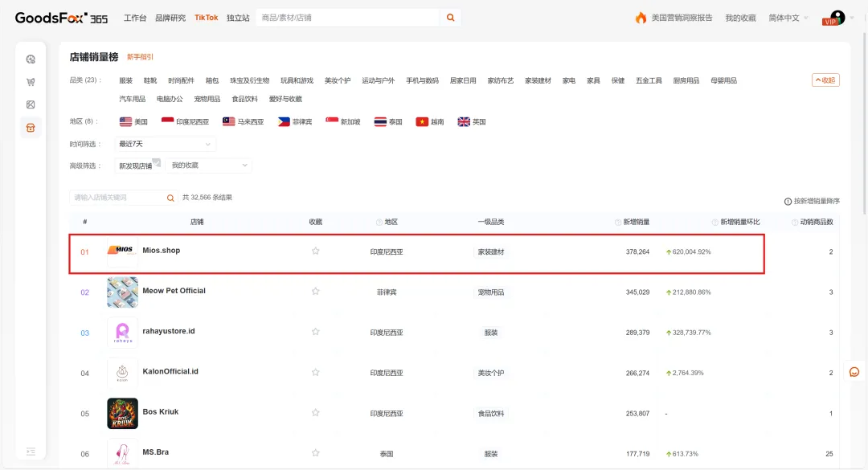The height and width of the screenshot is (470, 868).
Task: Select the 食品饮料 category filter
Action: [x=244, y=99]
